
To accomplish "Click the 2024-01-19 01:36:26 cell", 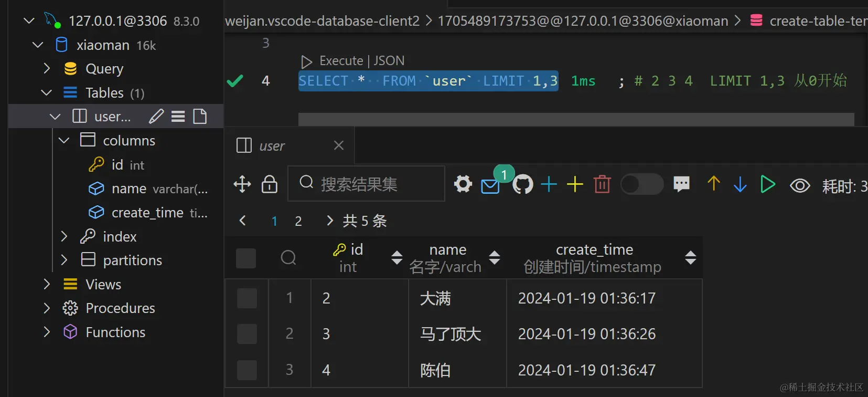I will [587, 334].
